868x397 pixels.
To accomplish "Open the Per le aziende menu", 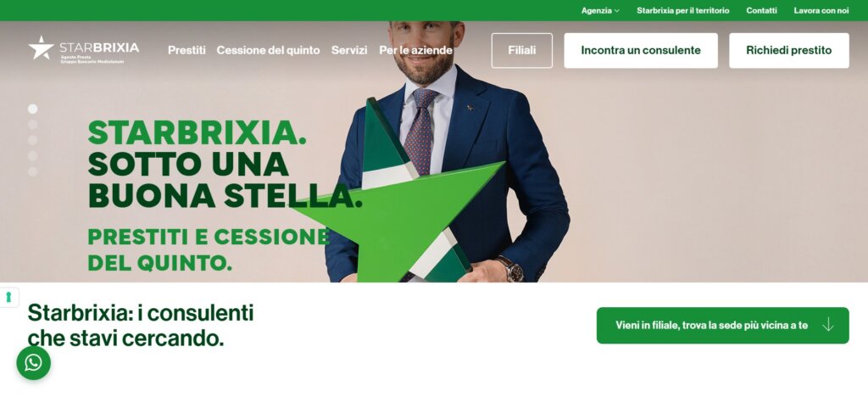I will pos(415,50).
